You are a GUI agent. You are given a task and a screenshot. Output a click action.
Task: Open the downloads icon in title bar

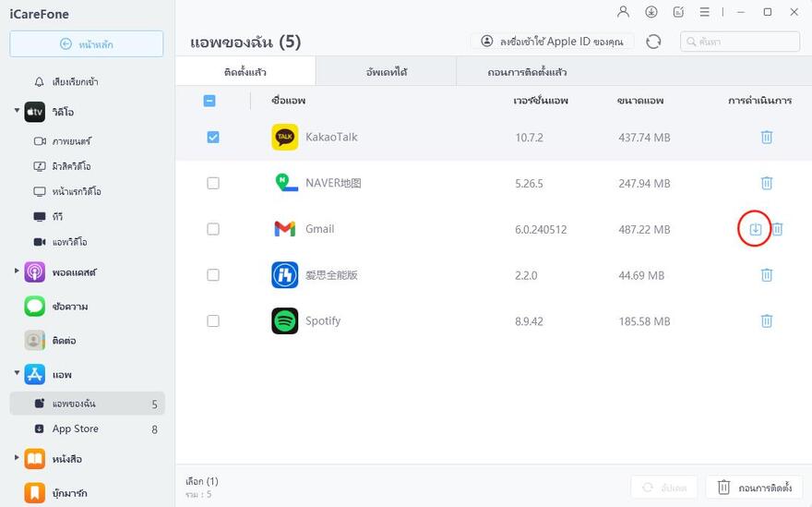click(x=651, y=12)
